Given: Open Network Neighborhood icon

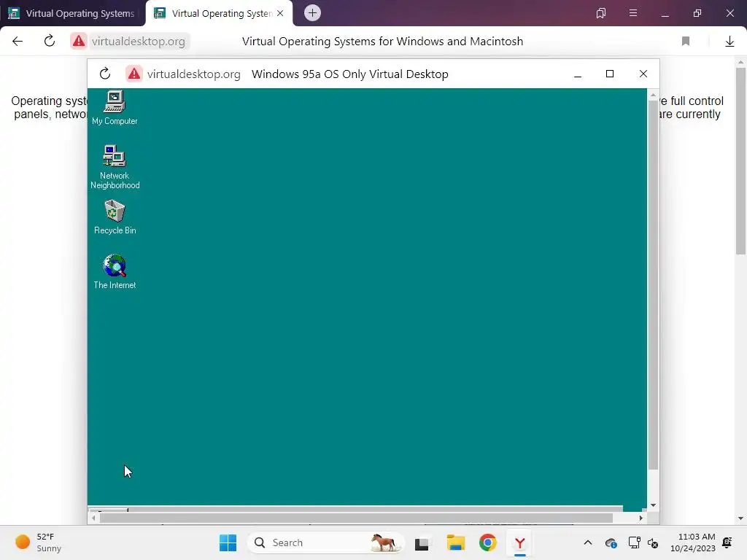Looking at the screenshot, I should pyautogui.click(x=115, y=167).
